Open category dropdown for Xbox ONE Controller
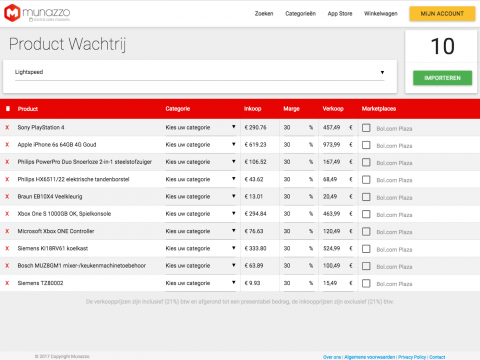This screenshot has height=360, width=480. 201,231
